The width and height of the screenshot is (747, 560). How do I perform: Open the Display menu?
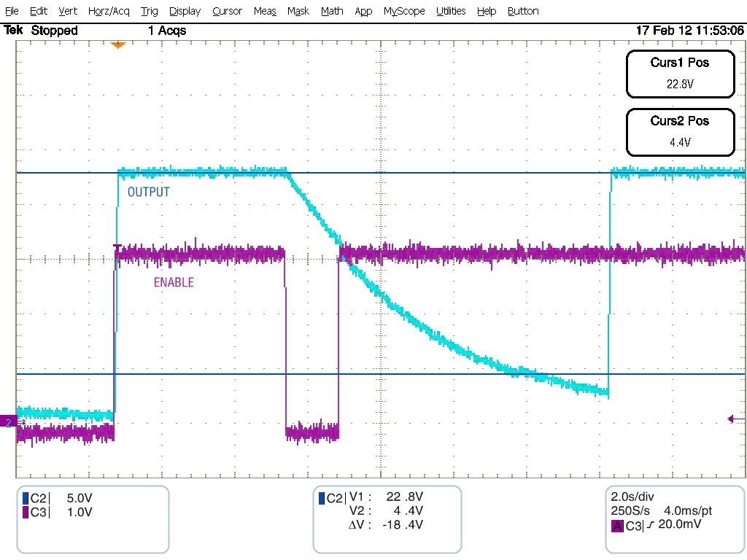click(185, 11)
